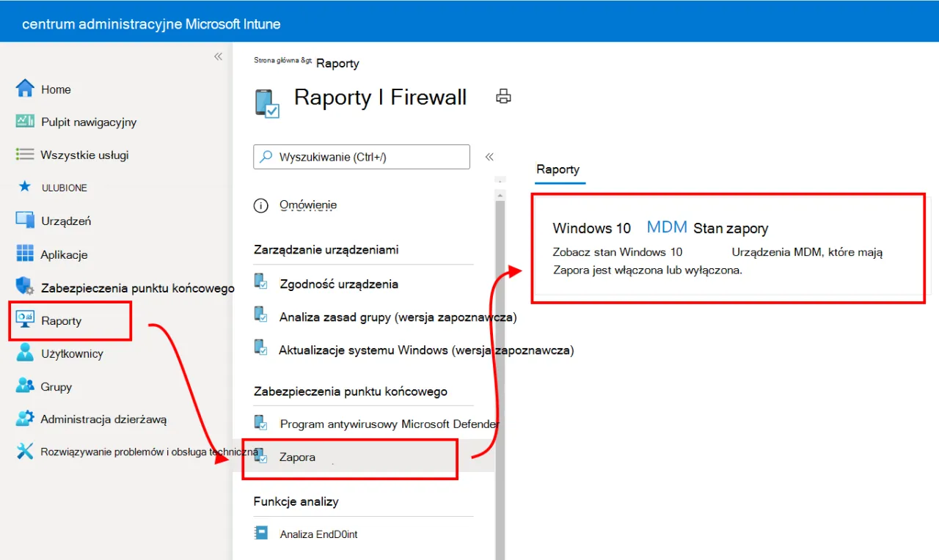Image resolution: width=939 pixels, height=560 pixels.
Task: Collapse the left navigation sidebar
Action: tap(218, 56)
